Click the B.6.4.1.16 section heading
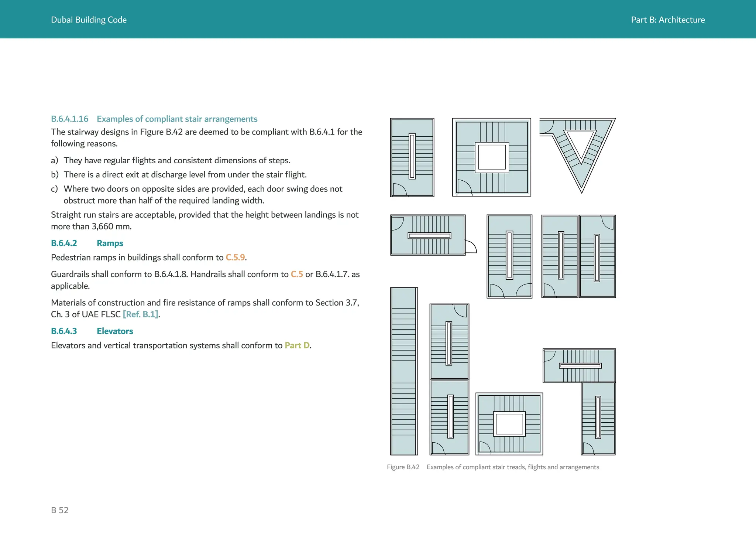 coord(154,119)
